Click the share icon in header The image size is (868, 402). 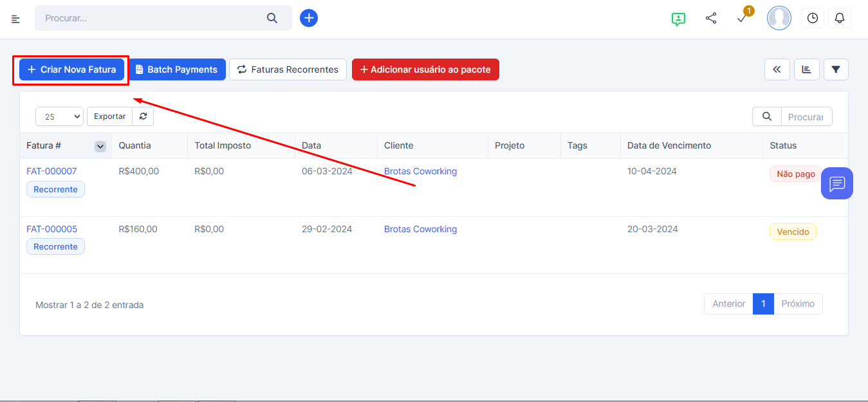pyautogui.click(x=711, y=18)
